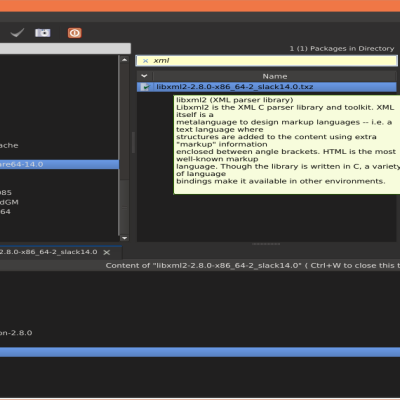
Task: Click the checkmark toolbar icon
Action: click(17, 33)
